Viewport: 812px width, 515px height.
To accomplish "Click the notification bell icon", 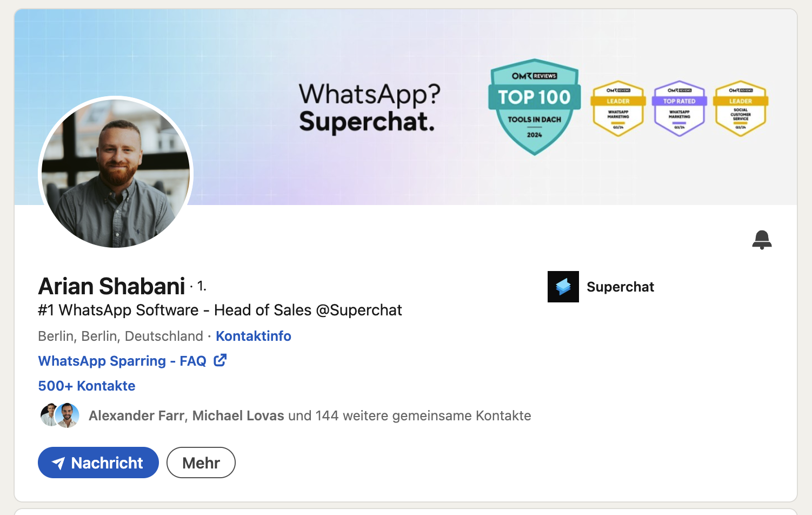I will [762, 240].
